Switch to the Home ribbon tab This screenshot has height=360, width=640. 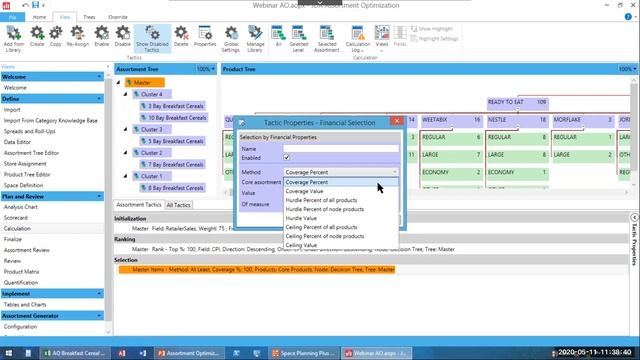tap(39, 17)
